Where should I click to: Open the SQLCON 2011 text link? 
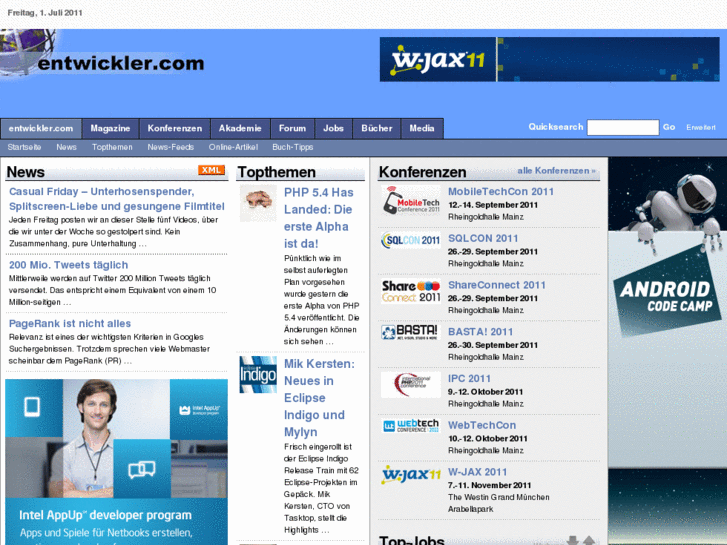point(483,238)
